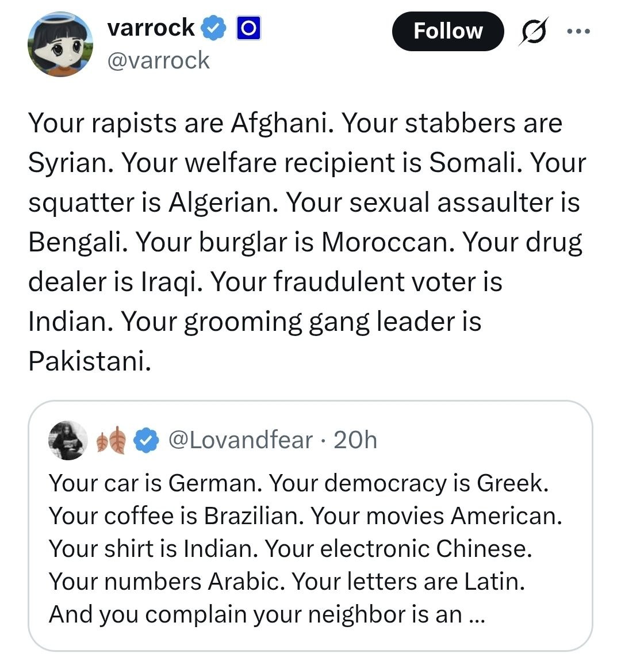This screenshot has height=672, width=621.
Task: Open the @varrock handle link
Action: (x=159, y=60)
